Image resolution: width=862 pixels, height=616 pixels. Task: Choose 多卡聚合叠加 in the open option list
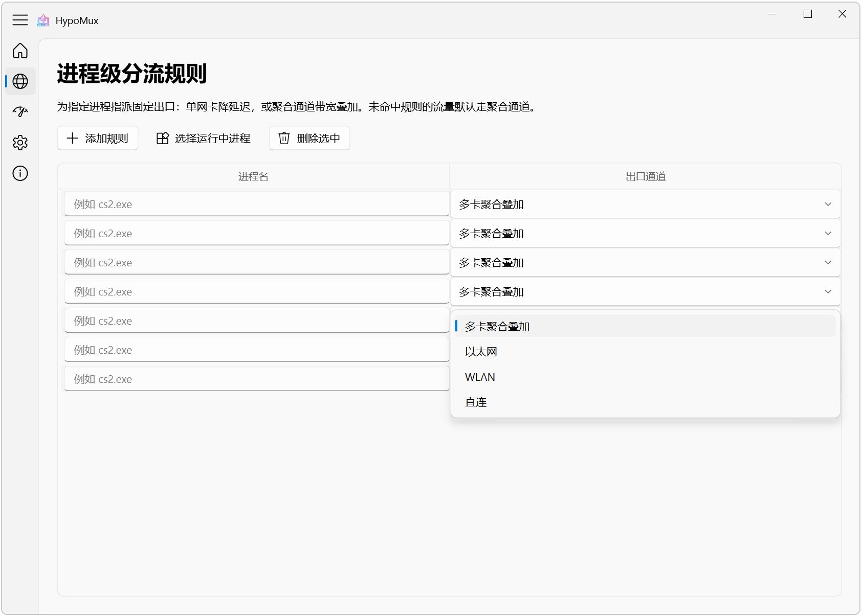[x=646, y=326]
